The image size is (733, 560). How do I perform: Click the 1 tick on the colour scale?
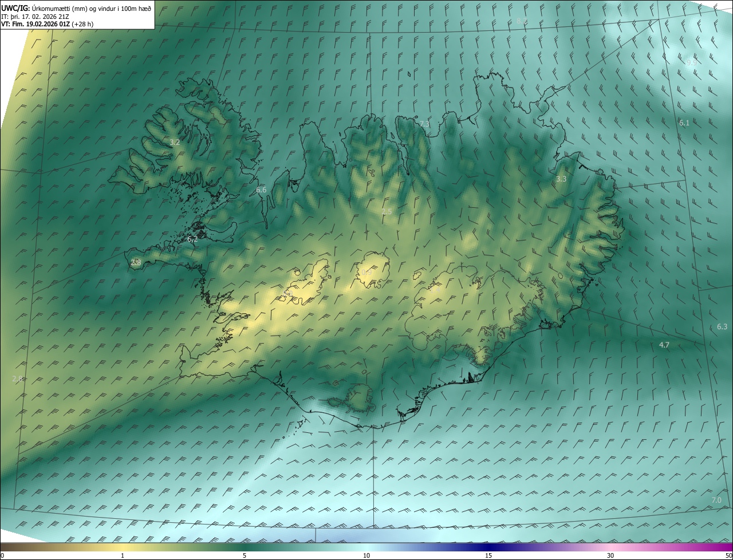point(123,555)
